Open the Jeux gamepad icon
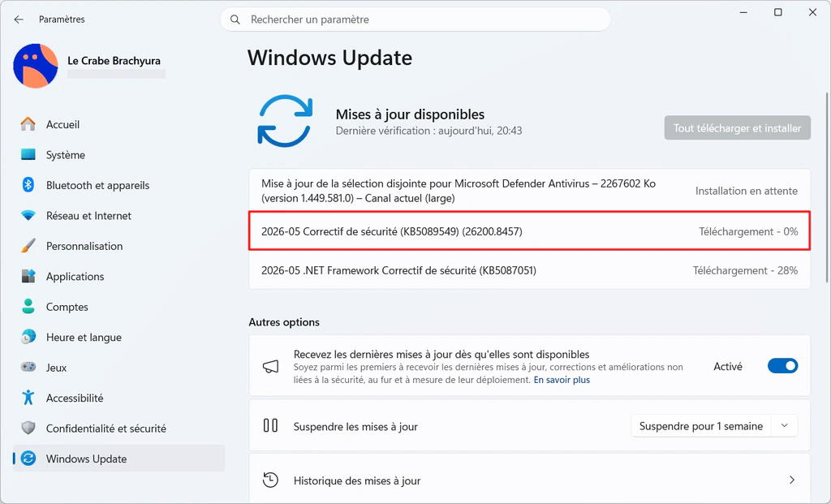831x504 pixels. click(x=28, y=367)
